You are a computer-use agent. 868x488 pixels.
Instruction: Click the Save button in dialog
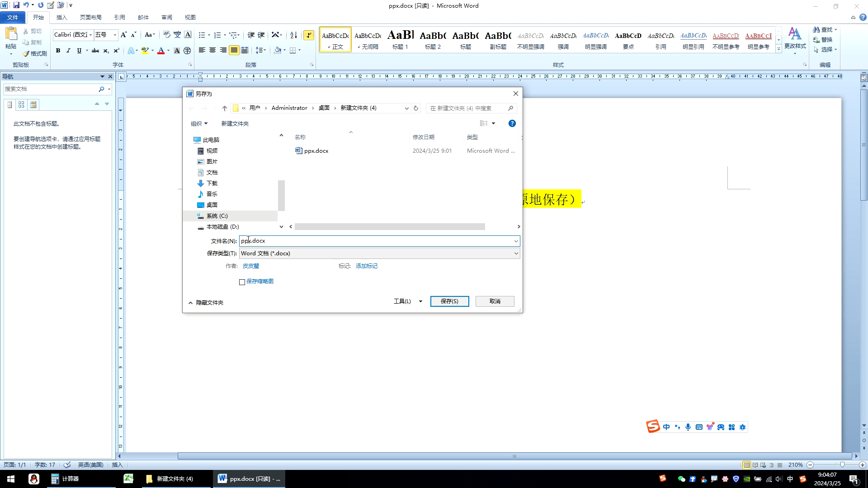click(x=449, y=301)
